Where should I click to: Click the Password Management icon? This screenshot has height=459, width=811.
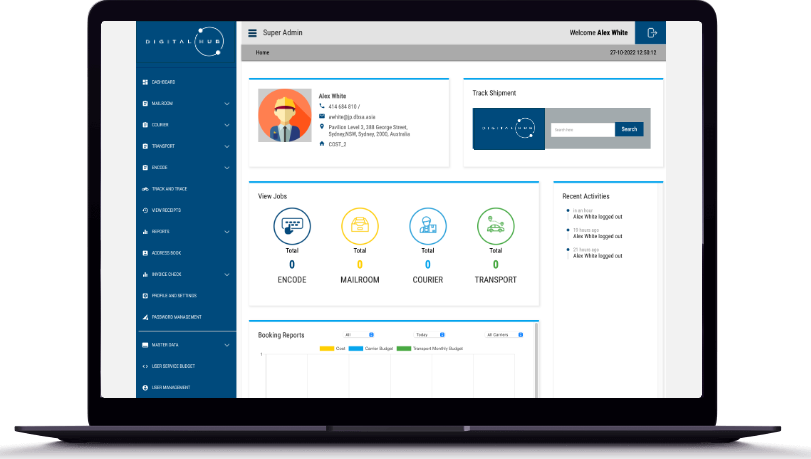click(x=145, y=317)
